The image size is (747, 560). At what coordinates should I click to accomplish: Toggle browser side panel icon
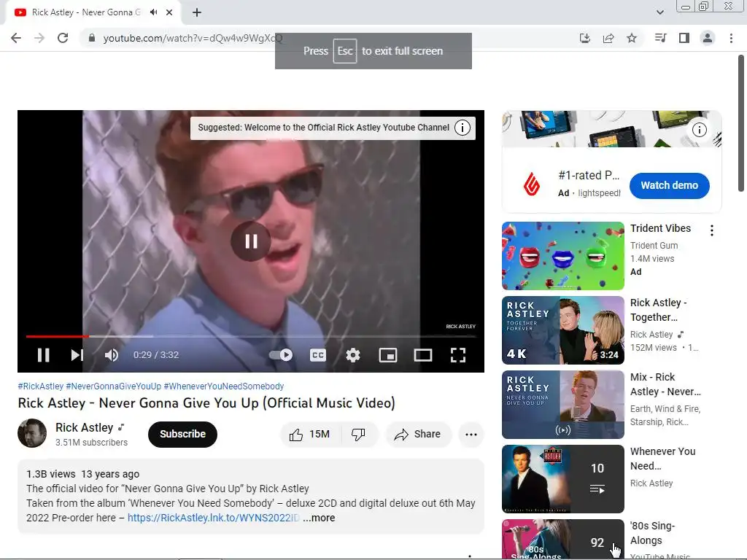pos(684,38)
